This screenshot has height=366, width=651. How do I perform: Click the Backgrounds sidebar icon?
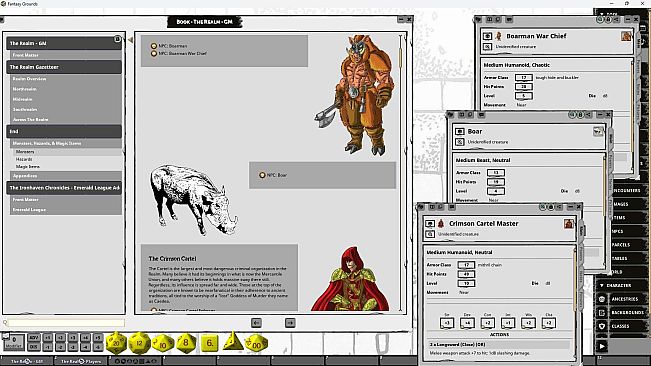602,312
